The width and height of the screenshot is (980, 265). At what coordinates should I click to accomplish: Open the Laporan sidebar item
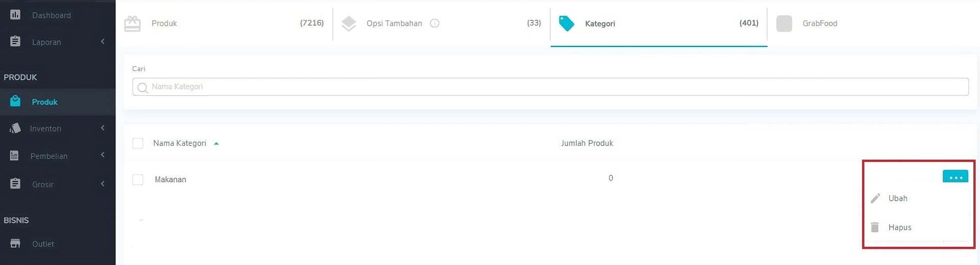[x=58, y=42]
